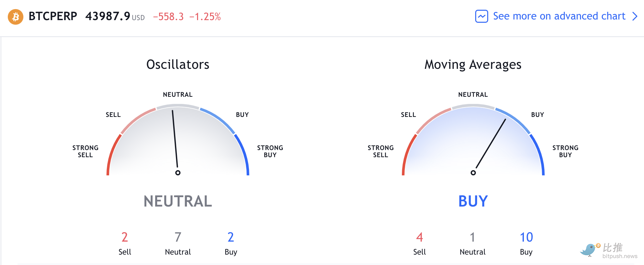Click the Oscillators NEUTRAL summary rating

[178, 201]
